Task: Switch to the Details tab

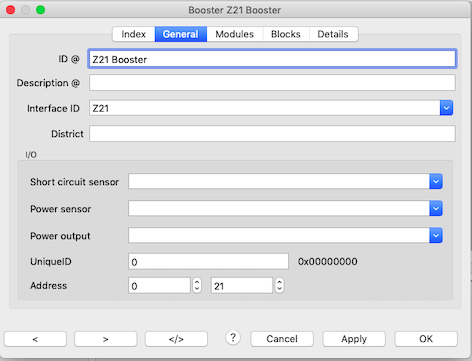Action: pos(333,34)
